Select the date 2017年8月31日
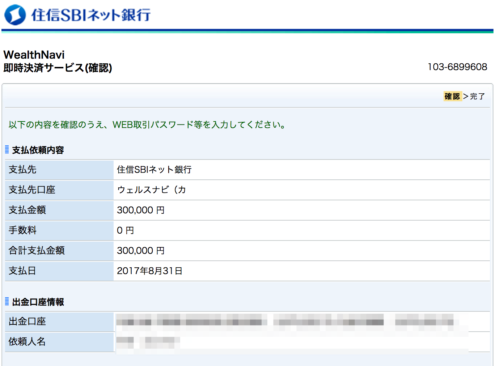The height and width of the screenshot is (366, 500). [150, 271]
